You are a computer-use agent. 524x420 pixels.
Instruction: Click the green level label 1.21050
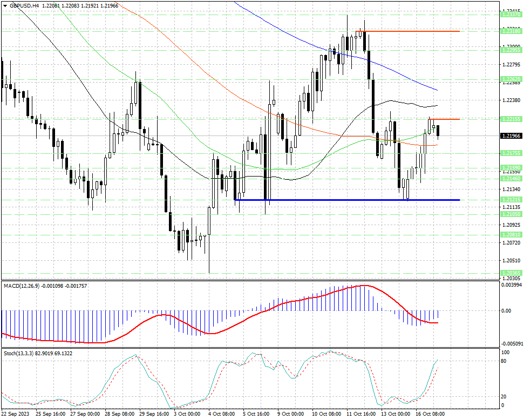point(511,214)
